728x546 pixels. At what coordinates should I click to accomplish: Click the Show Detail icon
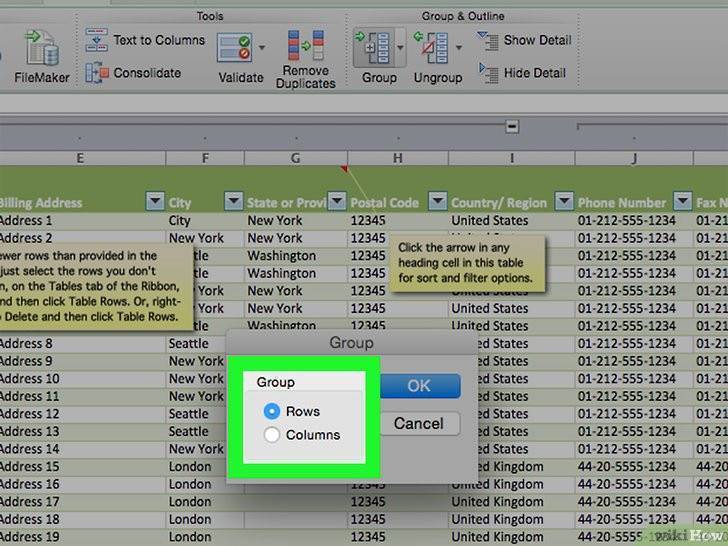coord(488,40)
